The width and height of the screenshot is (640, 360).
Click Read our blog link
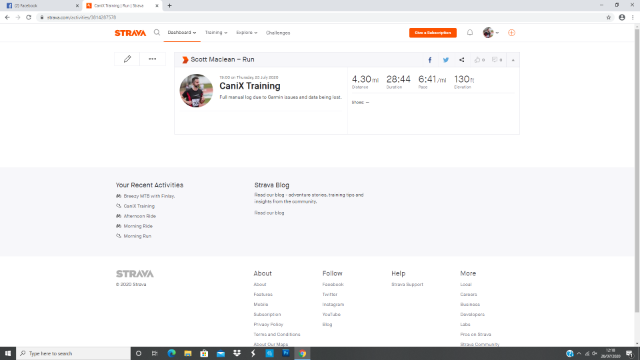point(269,213)
